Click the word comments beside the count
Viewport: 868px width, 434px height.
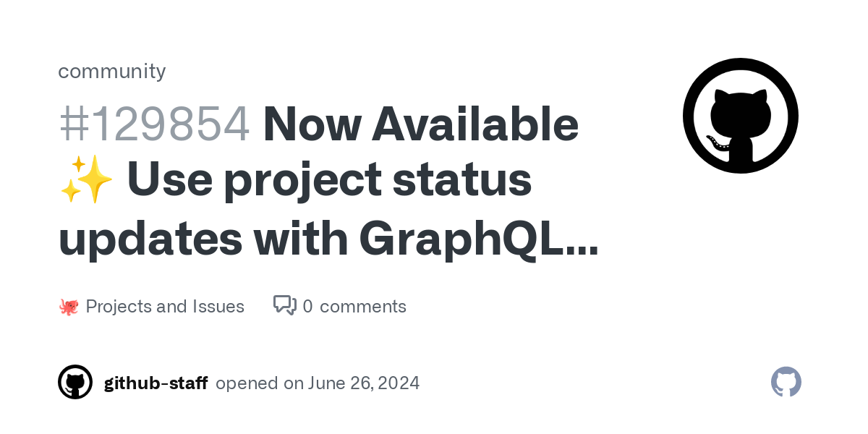[x=363, y=307]
